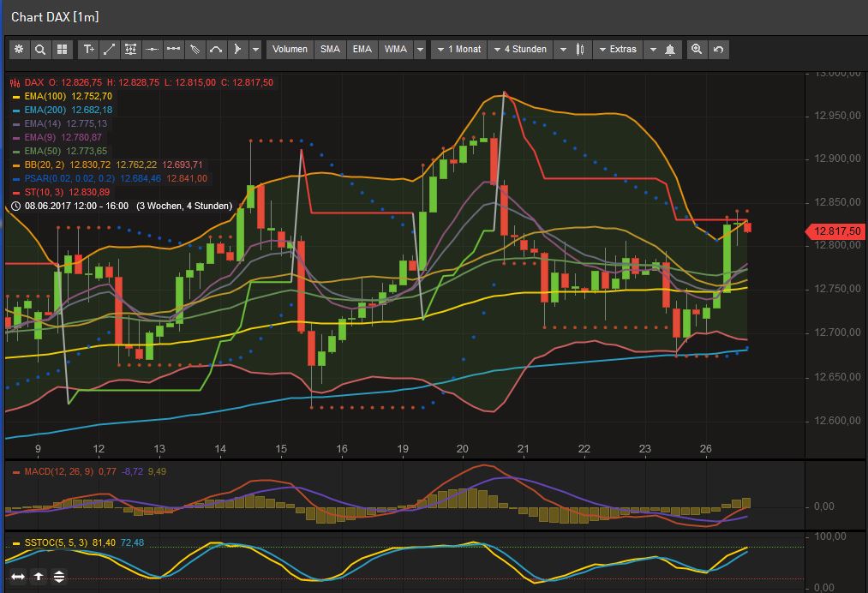The height and width of the screenshot is (593, 868).
Task: Click the undo reset arrow icon
Action: pos(718,50)
